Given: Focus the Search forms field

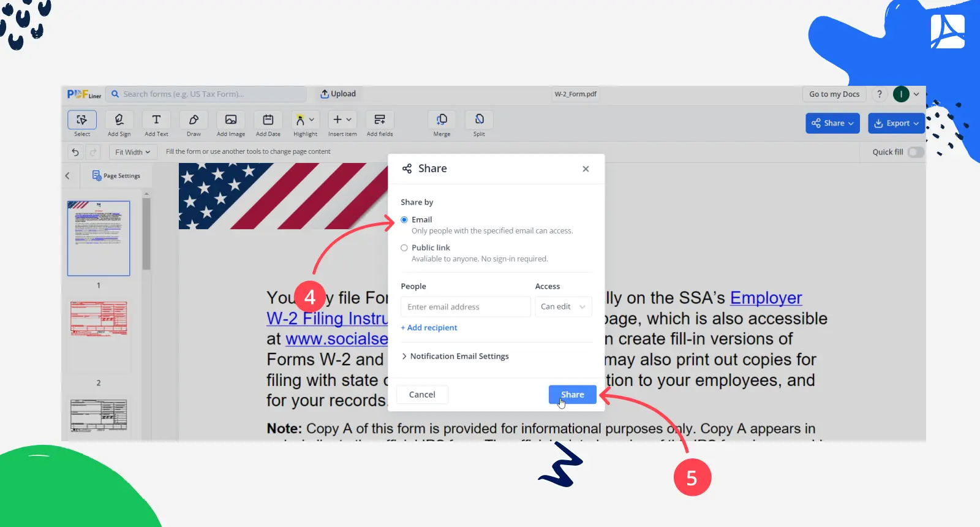Looking at the screenshot, I should (206, 94).
